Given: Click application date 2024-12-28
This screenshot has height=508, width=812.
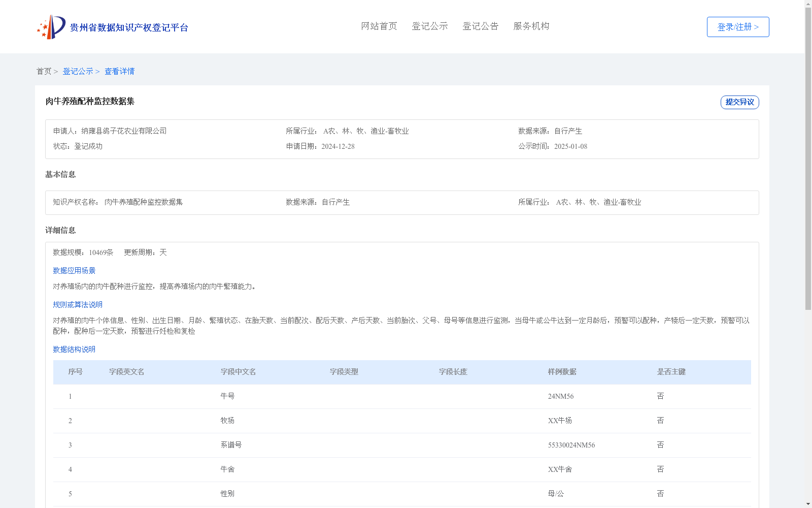Looking at the screenshot, I should click(x=338, y=146).
